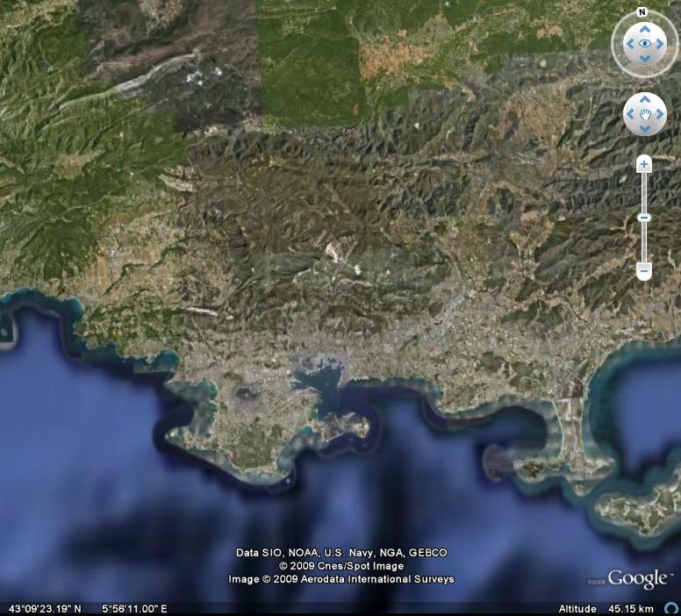Zoom out with the minus button

(x=644, y=271)
